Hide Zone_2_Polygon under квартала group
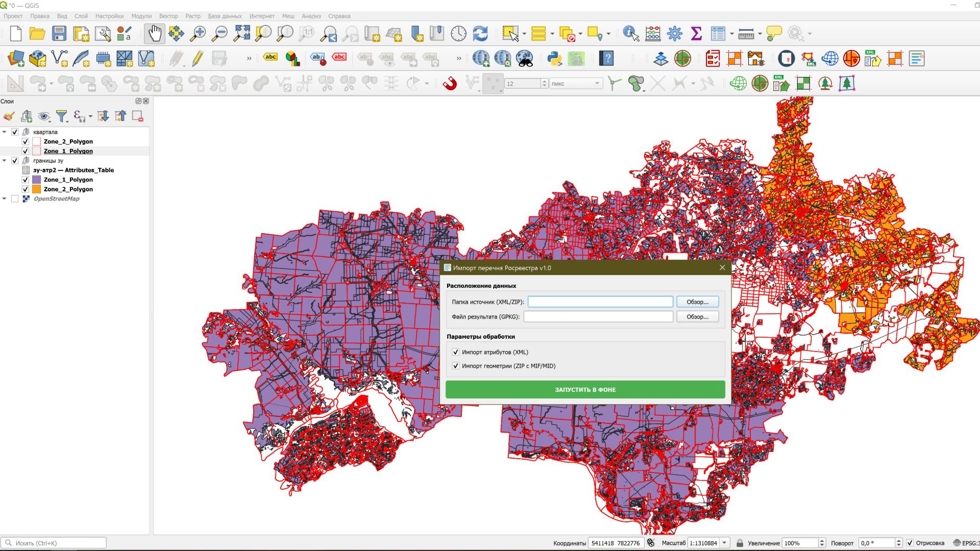This screenshot has height=551, width=980. coord(25,141)
